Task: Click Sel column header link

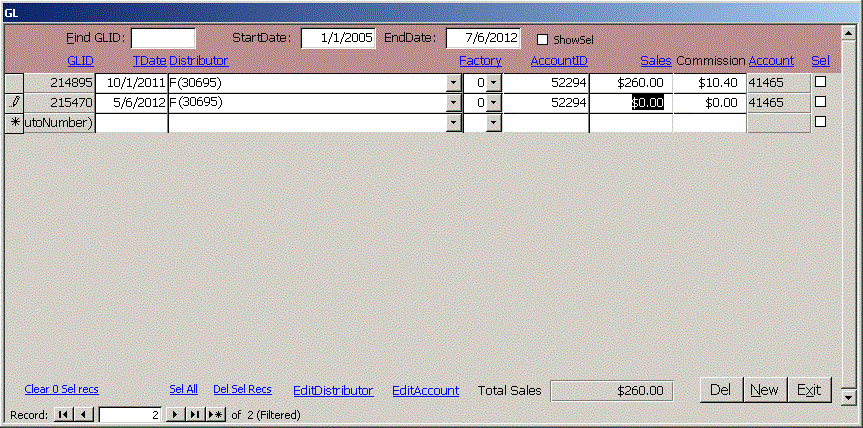Action: [820, 61]
